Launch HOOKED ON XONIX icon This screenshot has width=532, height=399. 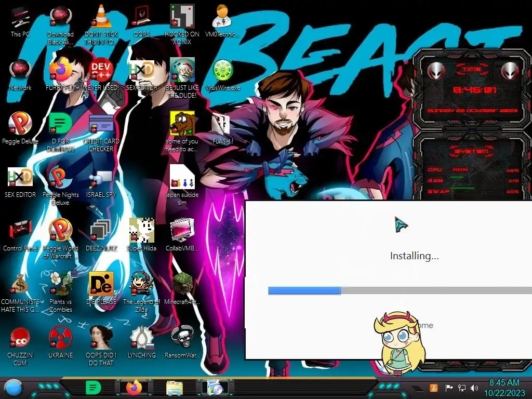coord(182,17)
